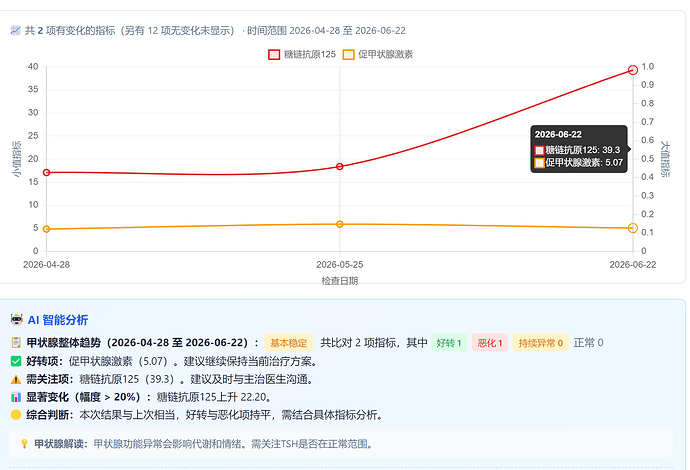Select the 恶化 1 badge
The width and height of the screenshot is (690, 470).
click(490, 343)
